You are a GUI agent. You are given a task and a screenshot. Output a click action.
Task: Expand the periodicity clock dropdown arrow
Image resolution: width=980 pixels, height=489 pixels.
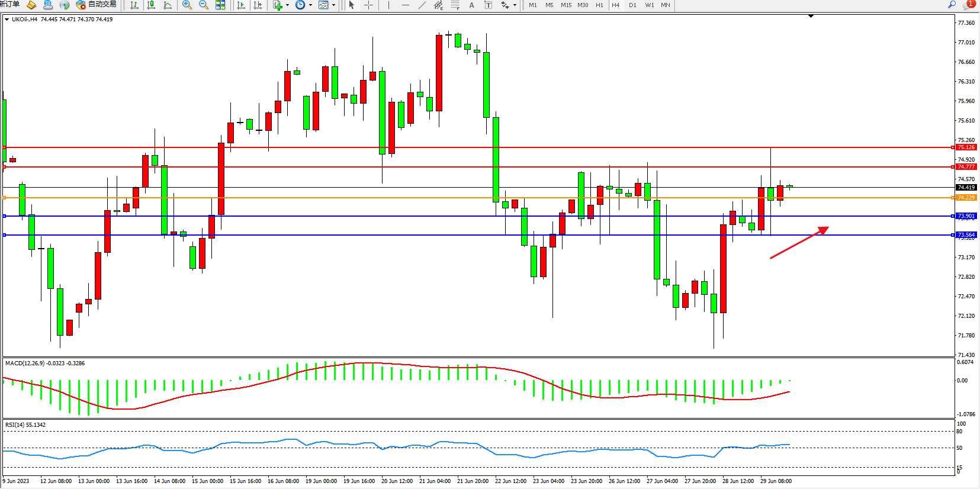tap(310, 5)
